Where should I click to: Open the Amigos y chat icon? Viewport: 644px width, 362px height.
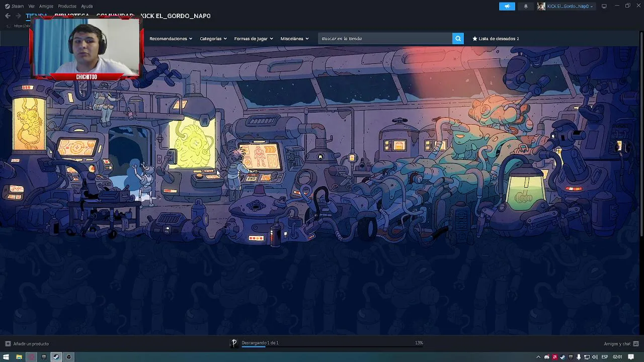pyautogui.click(x=635, y=344)
